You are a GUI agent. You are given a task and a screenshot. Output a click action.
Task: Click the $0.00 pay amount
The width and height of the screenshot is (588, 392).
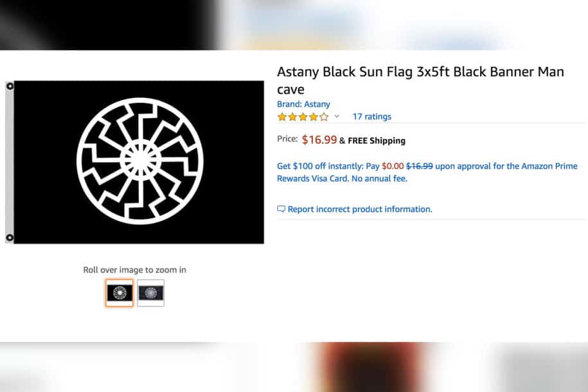[x=393, y=166]
